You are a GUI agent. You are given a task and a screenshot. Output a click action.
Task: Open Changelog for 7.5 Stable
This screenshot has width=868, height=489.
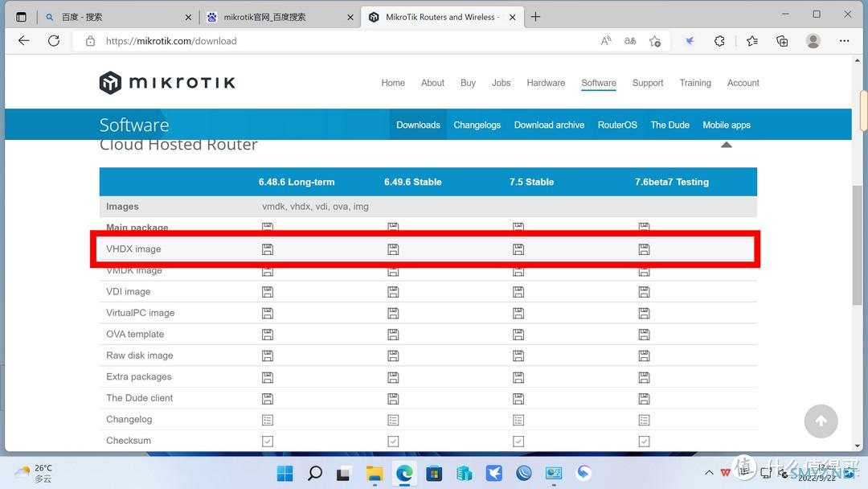(518, 420)
